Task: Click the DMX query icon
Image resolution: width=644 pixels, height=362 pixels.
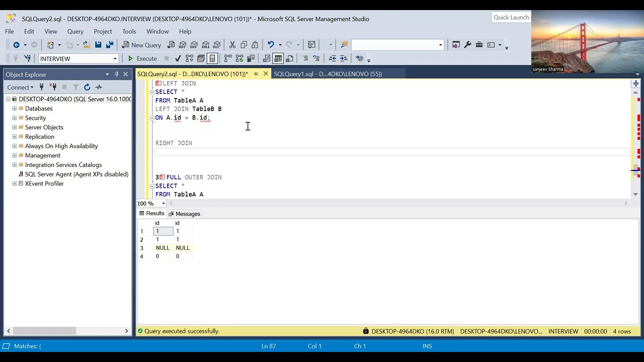Action: (x=194, y=45)
